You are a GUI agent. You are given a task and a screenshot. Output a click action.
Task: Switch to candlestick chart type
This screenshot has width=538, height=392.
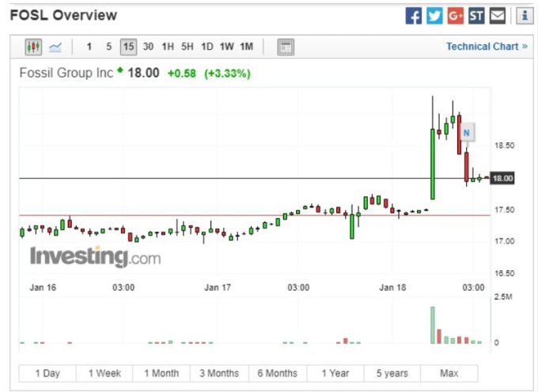(x=33, y=47)
